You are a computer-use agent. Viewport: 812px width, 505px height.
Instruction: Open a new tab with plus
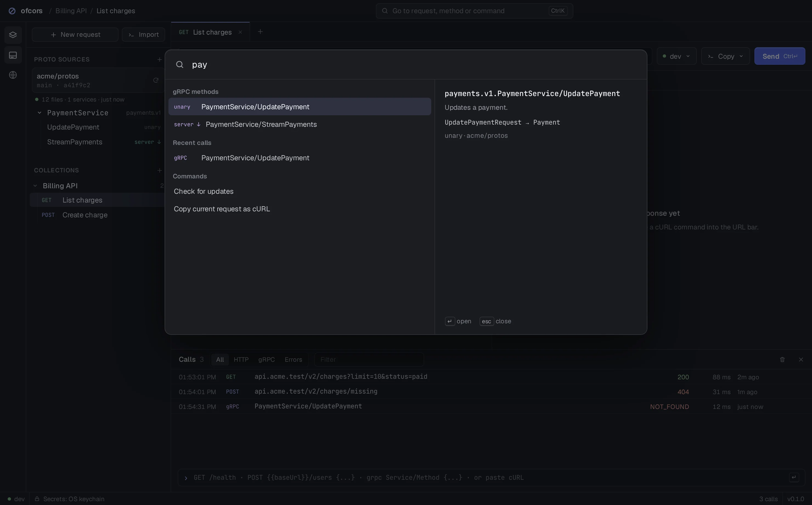point(260,32)
